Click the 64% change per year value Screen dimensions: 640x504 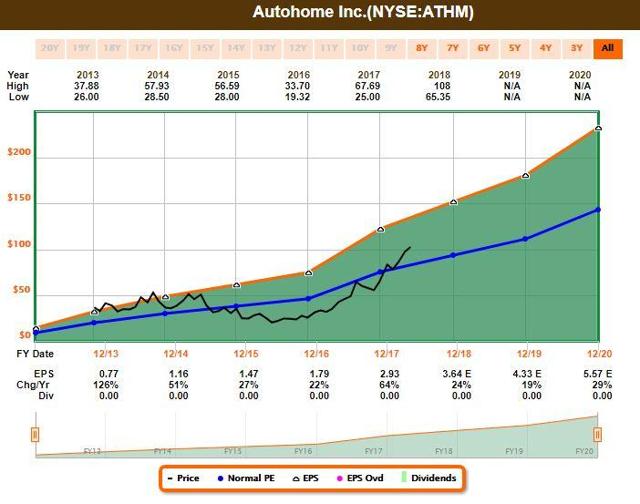click(x=389, y=385)
